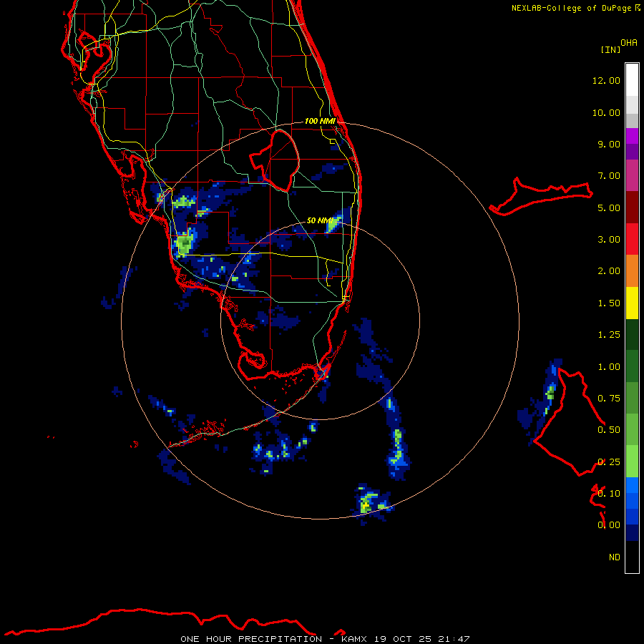
Task: Pick the pink legend swatch beside 7.00
Action: point(632,175)
